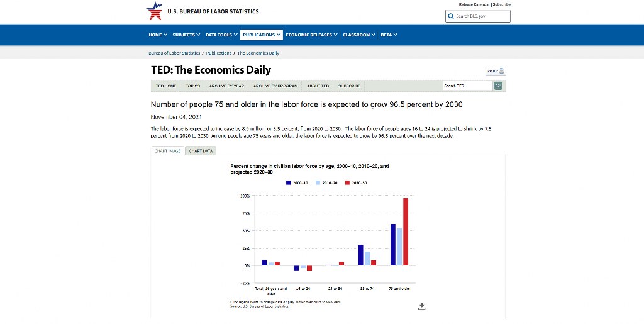Click the top Subscribe link
644x324 pixels.
coord(501,4)
